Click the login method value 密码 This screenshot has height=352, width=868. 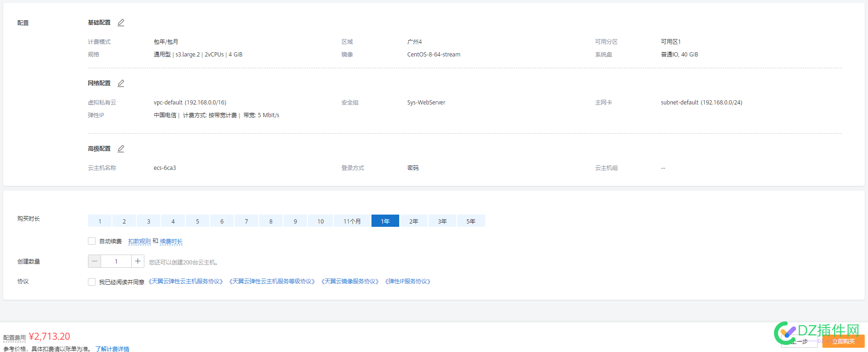413,168
